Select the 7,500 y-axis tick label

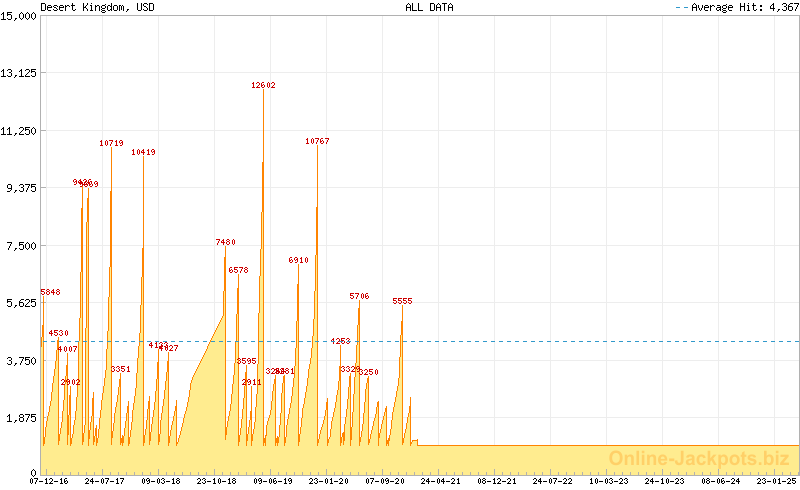(22, 246)
